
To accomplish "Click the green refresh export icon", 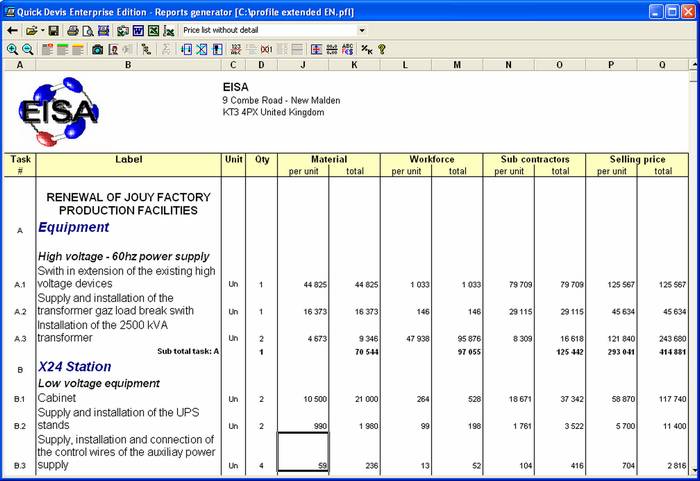I will click(123, 31).
